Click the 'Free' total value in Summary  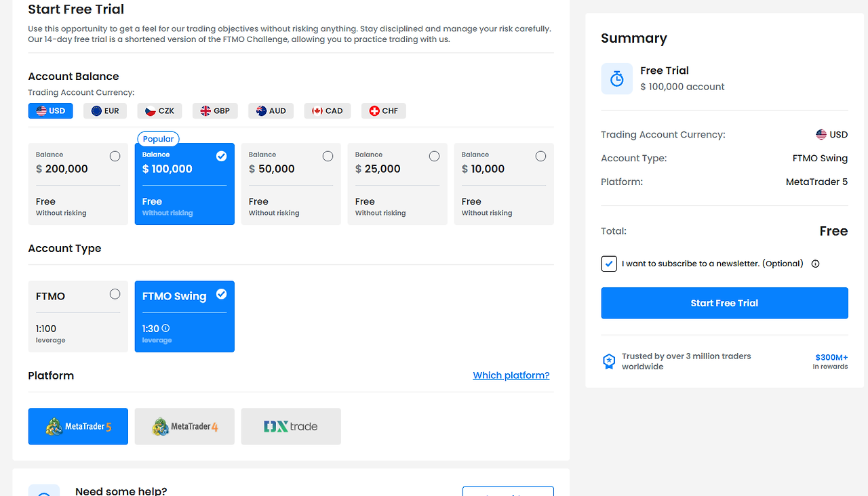coord(833,231)
